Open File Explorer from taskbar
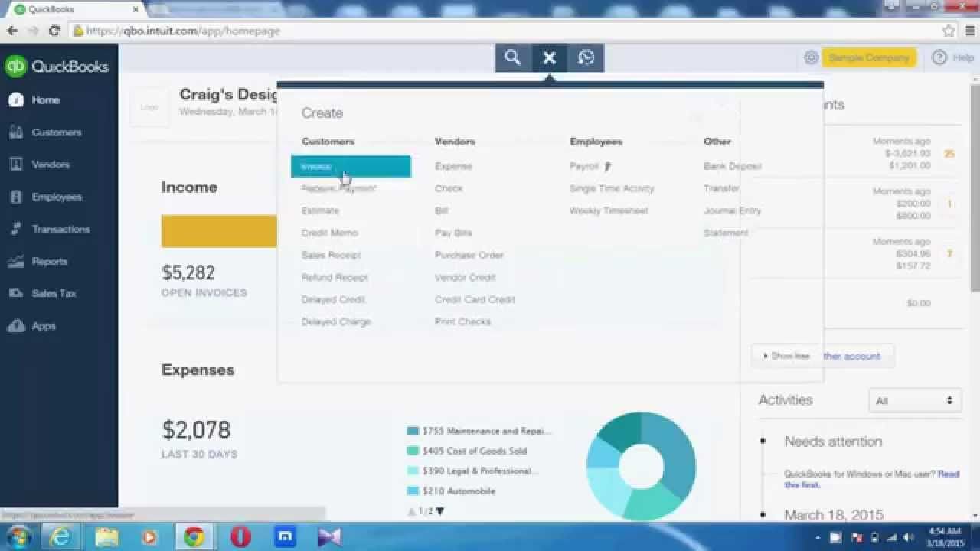The height and width of the screenshot is (551, 980). tap(106, 537)
